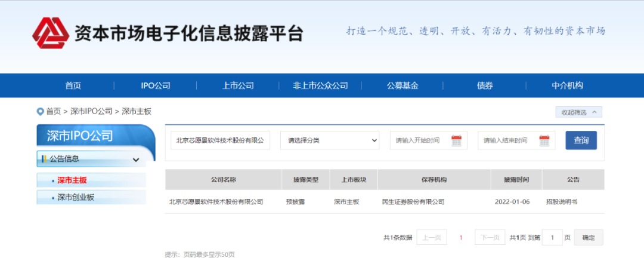
Task: Open the 债券 navigation menu
Action: 485,85
